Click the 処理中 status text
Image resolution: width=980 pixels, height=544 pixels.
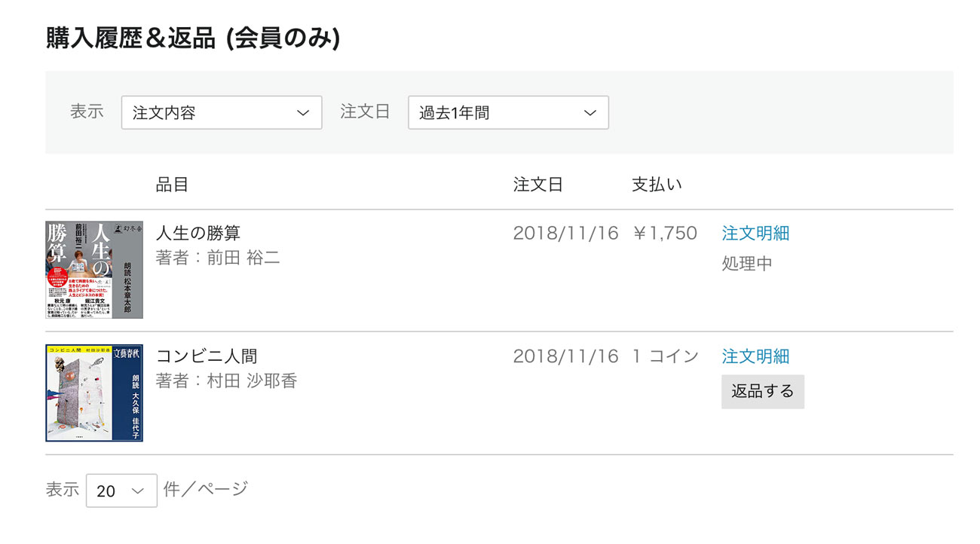pos(747,264)
